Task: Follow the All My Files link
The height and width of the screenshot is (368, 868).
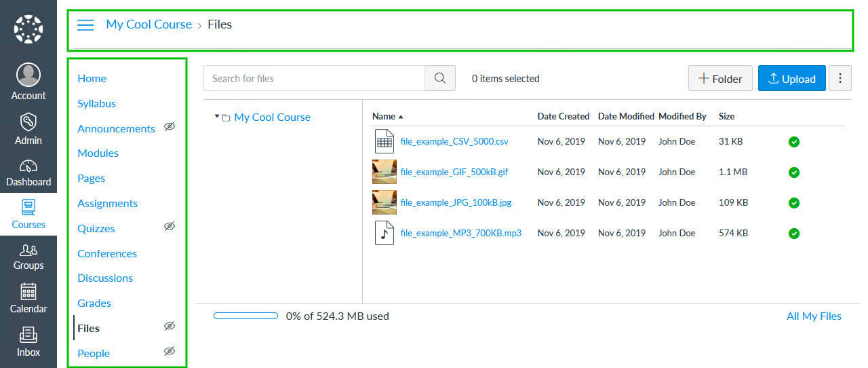Action: point(814,316)
